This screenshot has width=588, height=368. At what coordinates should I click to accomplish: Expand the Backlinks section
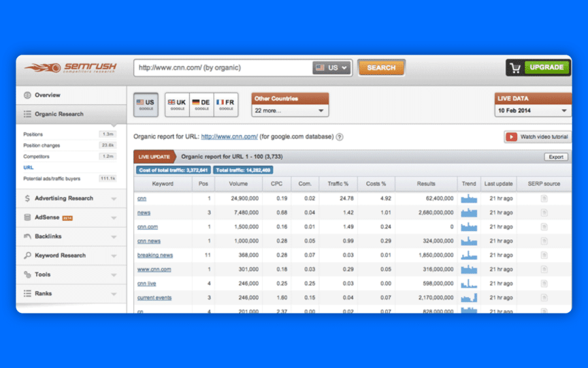(x=114, y=237)
